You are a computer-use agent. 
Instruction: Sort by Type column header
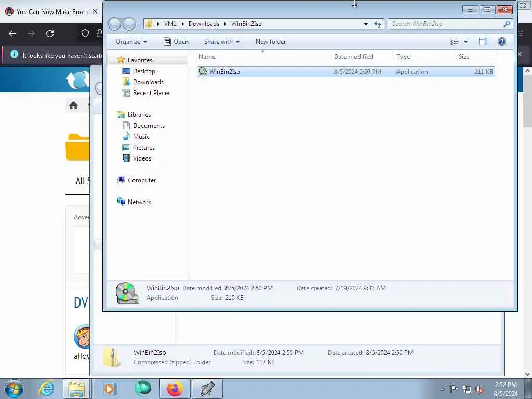click(x=424, y=56)
